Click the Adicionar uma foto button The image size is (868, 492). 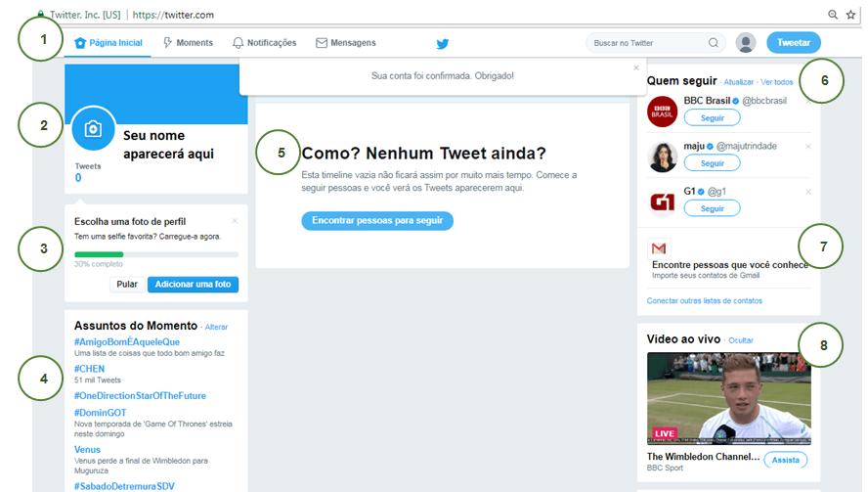click(193, 285)
